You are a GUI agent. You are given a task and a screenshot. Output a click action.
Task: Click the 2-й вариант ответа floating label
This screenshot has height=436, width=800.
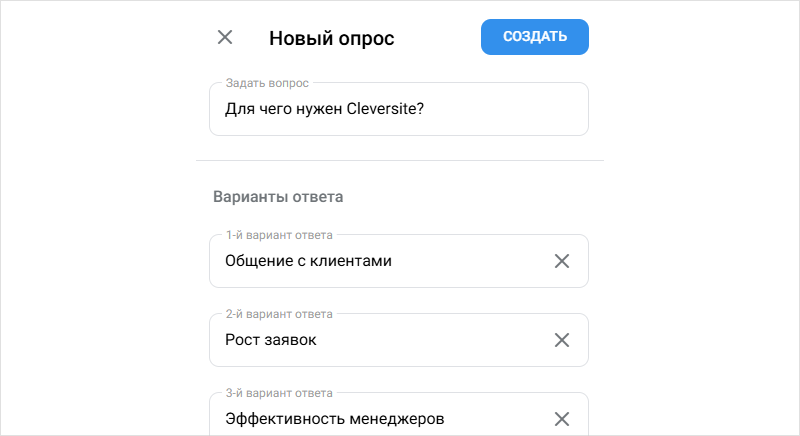[x=279, y=314]
